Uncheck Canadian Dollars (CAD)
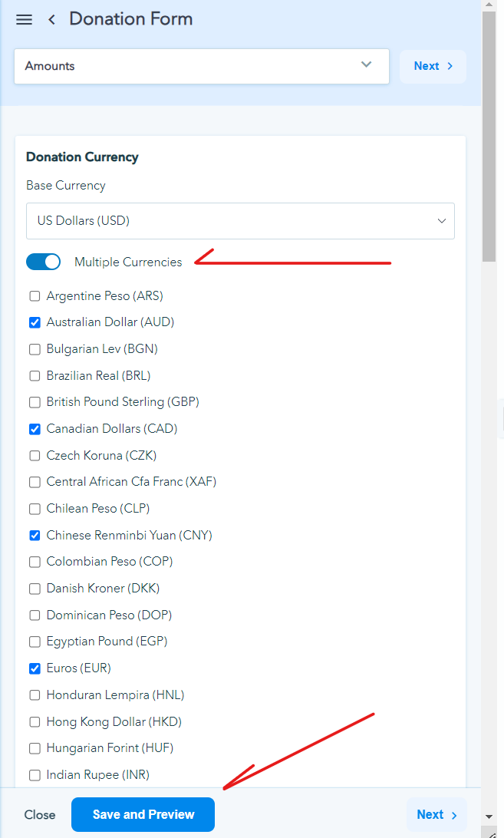Screen dimensions: 504x838 35,429
